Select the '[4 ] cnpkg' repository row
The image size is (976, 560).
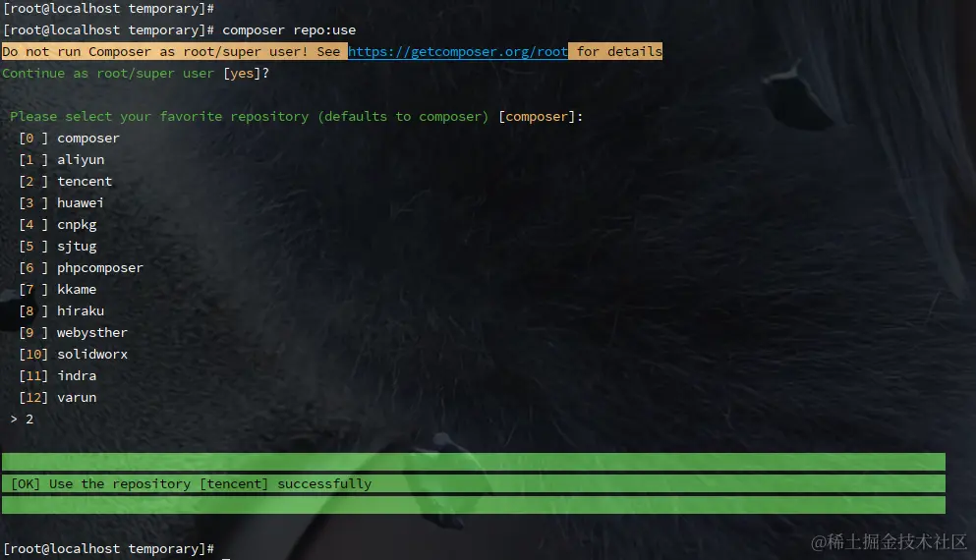pos(58,225)
